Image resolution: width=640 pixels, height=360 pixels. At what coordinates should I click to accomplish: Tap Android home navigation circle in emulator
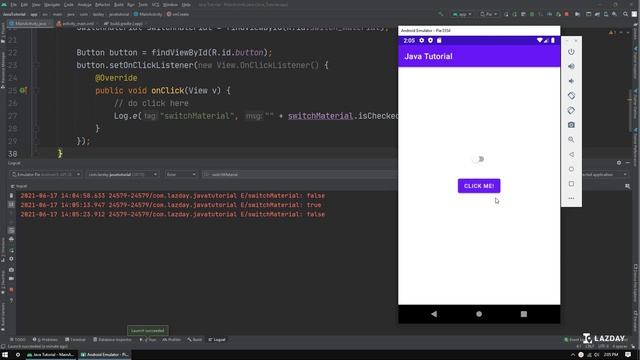(479, 314)
